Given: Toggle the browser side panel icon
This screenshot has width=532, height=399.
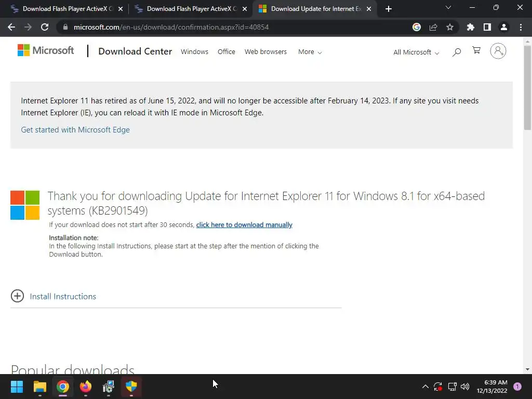Looking at the screenshot, I should (x=487, y=27).
